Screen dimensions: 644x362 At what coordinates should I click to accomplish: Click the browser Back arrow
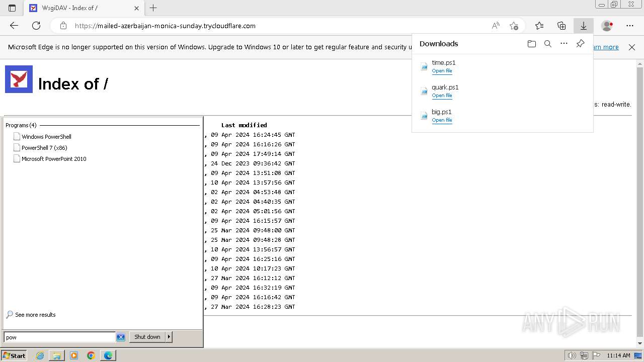click(x=14, y=26)
